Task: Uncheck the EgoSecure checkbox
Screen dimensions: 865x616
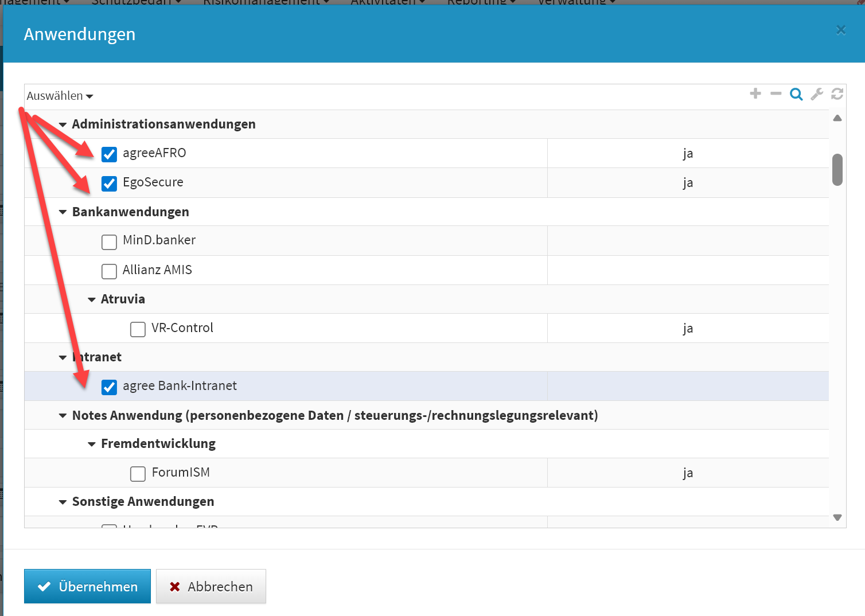Action: 109,184
